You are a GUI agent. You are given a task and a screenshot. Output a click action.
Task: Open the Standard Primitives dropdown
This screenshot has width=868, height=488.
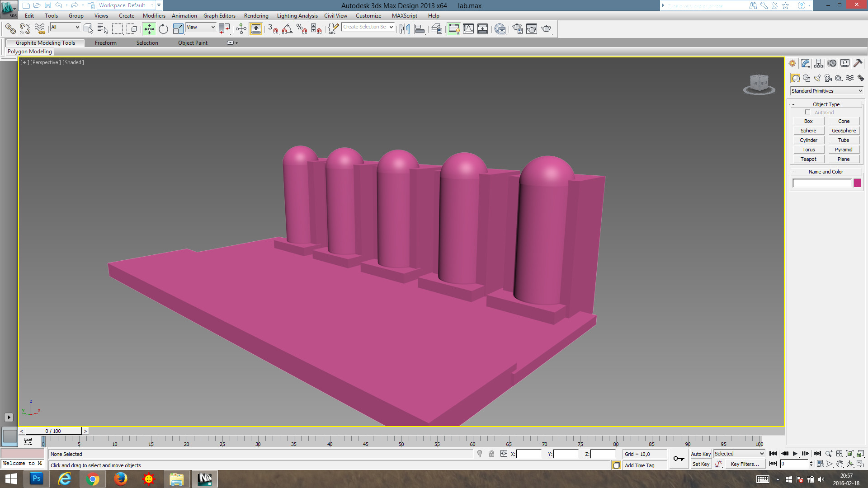827,91
